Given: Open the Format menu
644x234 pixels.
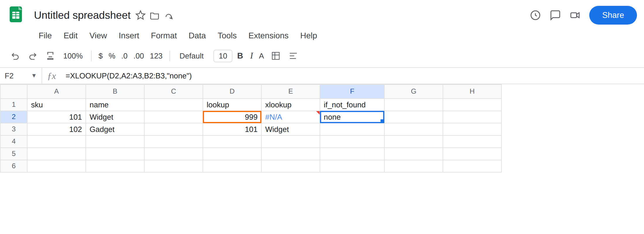Looking at the screenshot, I should pyautogui.click(x=164, y=35).
